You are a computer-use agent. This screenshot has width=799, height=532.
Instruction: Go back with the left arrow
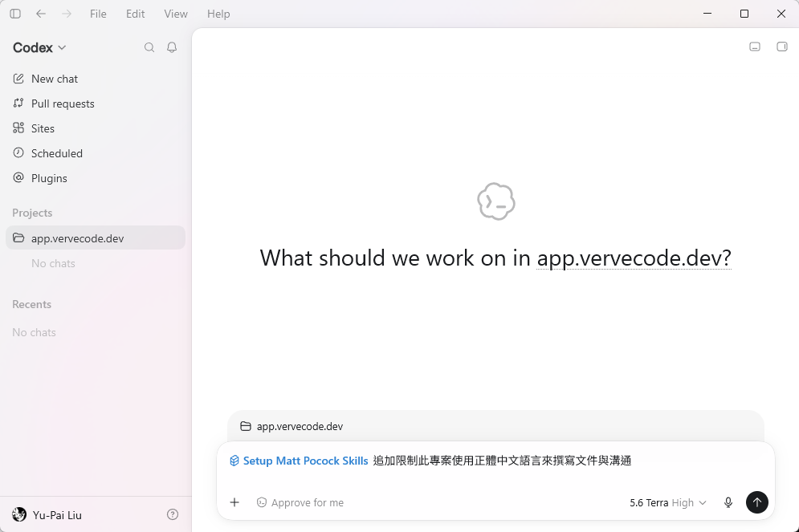pyautogui.click(x=41, y=14)
